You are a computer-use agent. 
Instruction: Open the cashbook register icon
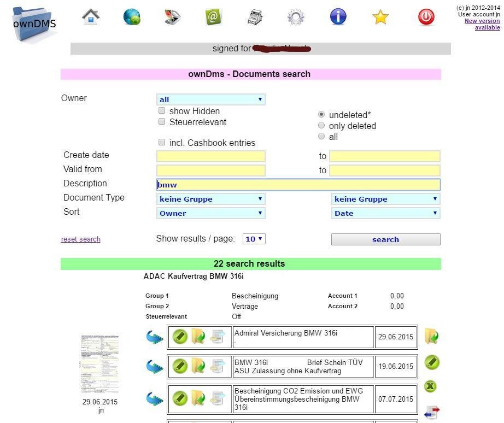[254, 17]
